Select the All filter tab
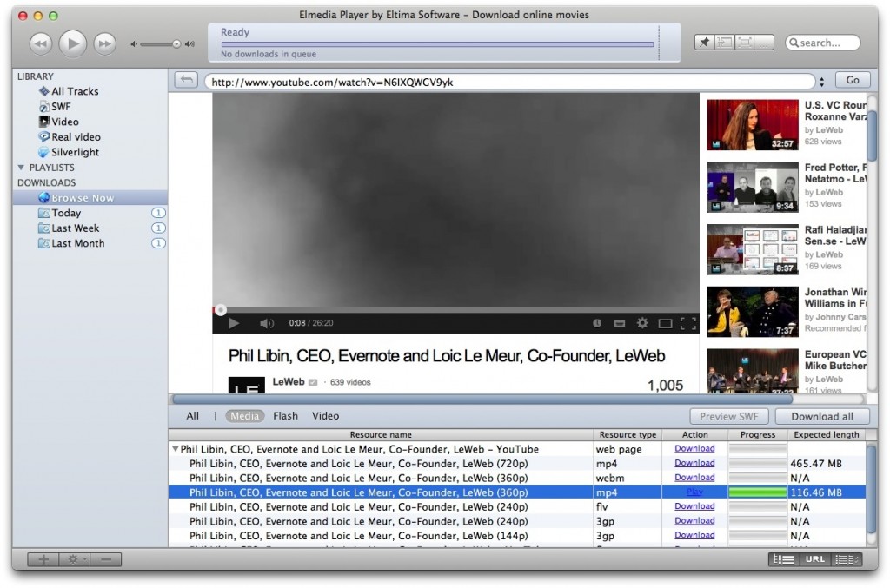The image size is (890, 588). tap(192, 416)
